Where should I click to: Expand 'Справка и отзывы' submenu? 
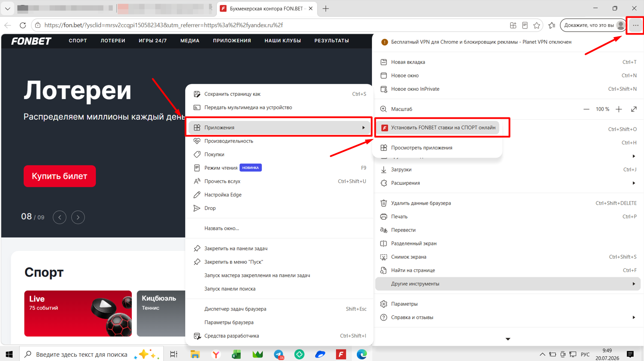(508, 317)
